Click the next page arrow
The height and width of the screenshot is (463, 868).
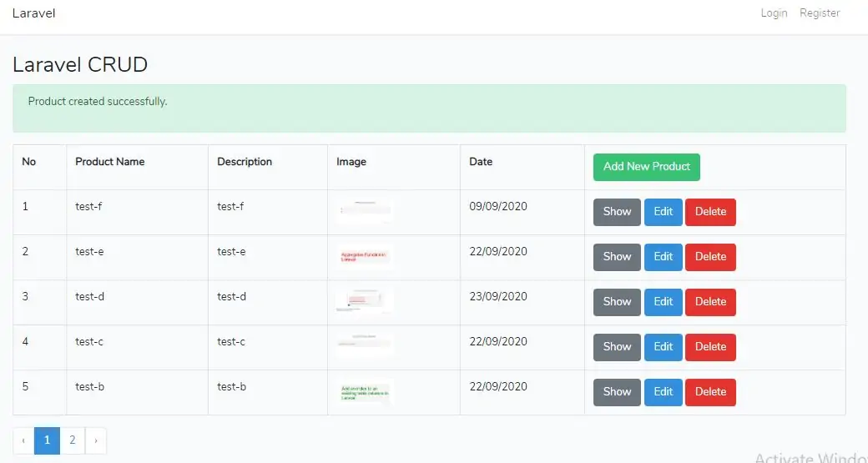(x=95, y=440)
